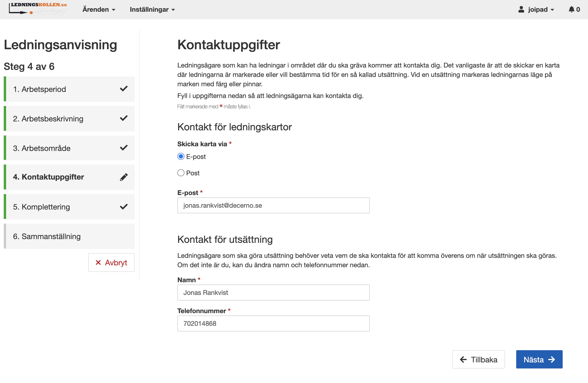Click the red X icon next to Avbryt
588x383 pixels.
(98, 263)
